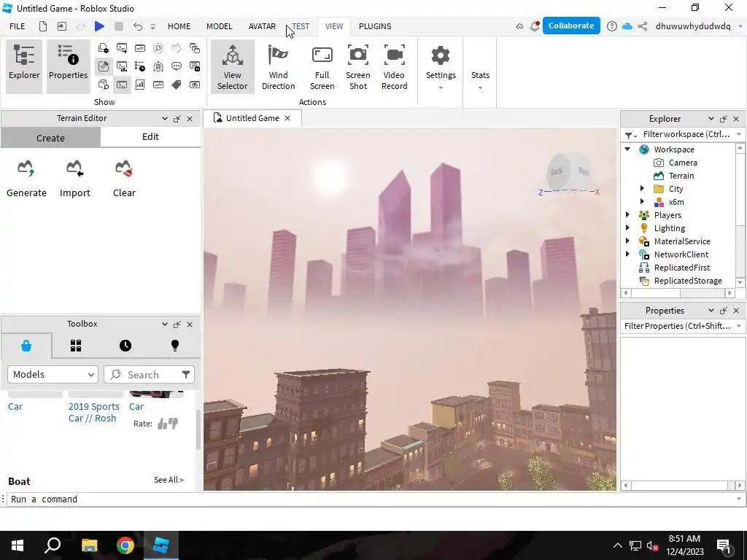Open Task Scheduler (list with clock) icon
747x560 pixels.
click(x=140, y=66)
